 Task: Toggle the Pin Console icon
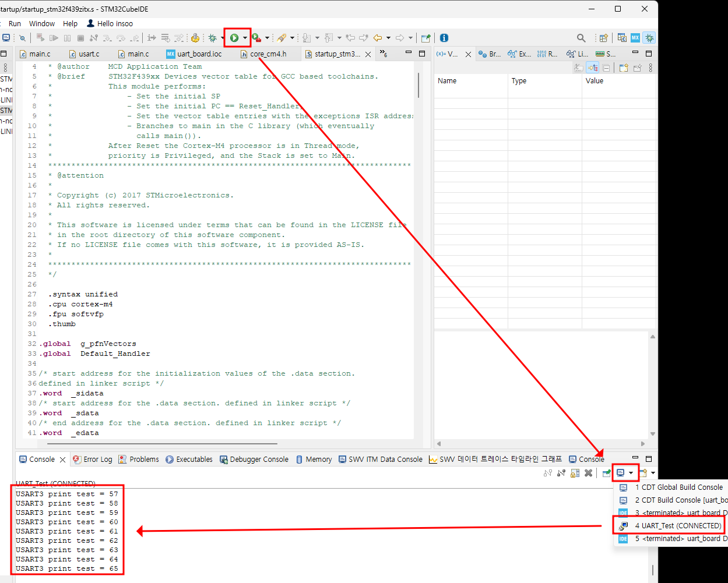click(x=607, y=473)
